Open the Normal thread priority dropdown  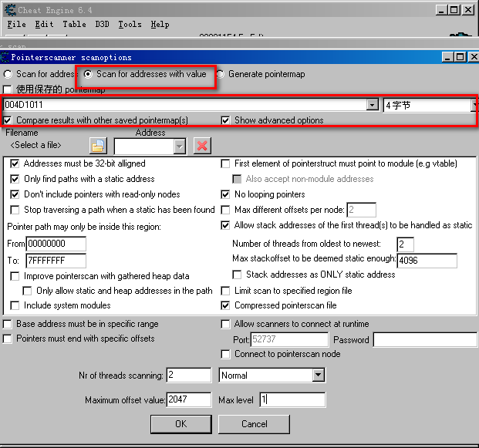pos(319,376)
